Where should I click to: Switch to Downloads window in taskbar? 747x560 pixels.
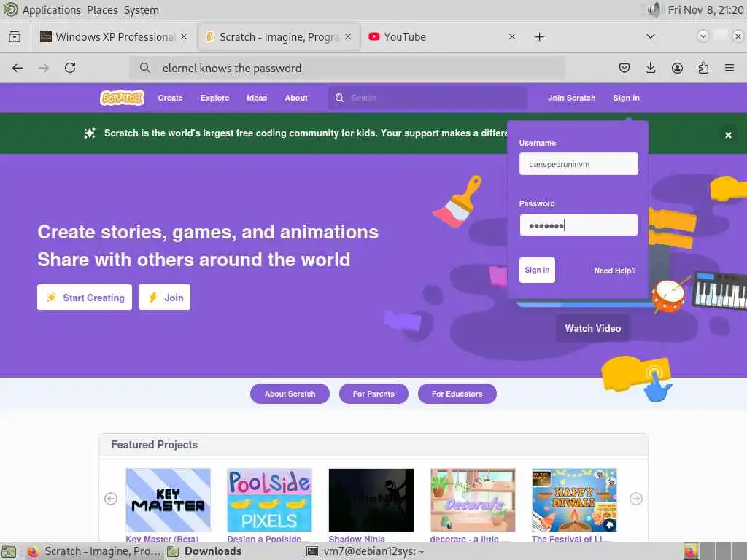[x=205, y=551]
